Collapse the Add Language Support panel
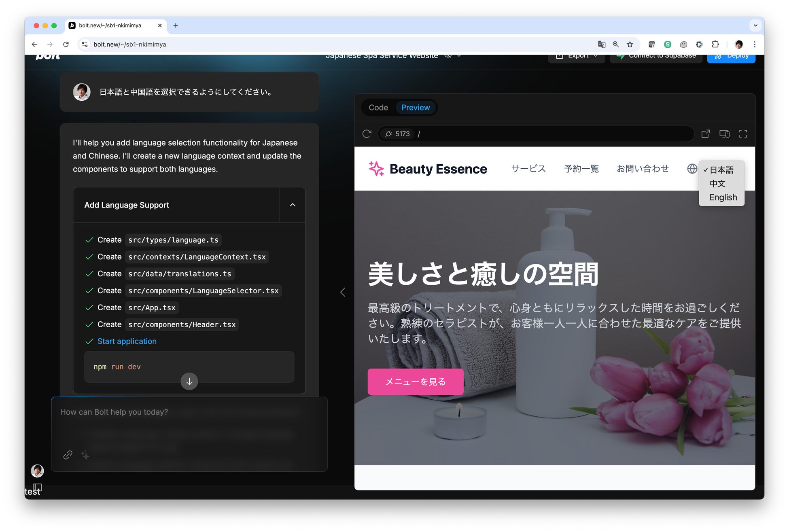 [293, 205]
